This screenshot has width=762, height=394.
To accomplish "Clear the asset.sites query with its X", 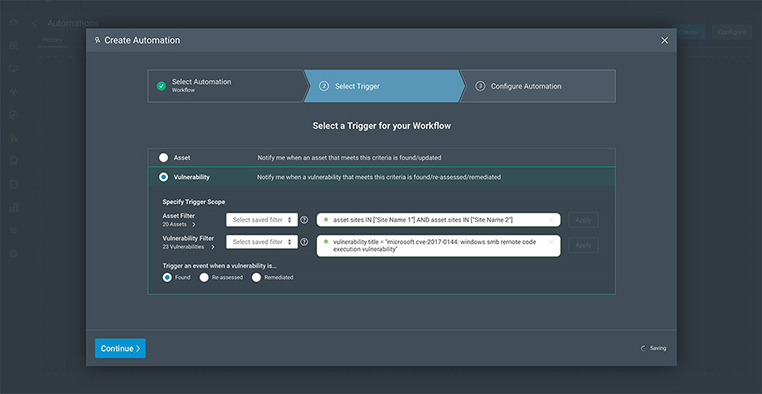I will 551,220.
